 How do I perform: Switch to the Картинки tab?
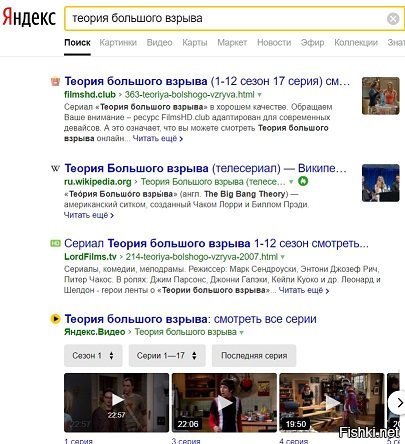pos(118,43)
